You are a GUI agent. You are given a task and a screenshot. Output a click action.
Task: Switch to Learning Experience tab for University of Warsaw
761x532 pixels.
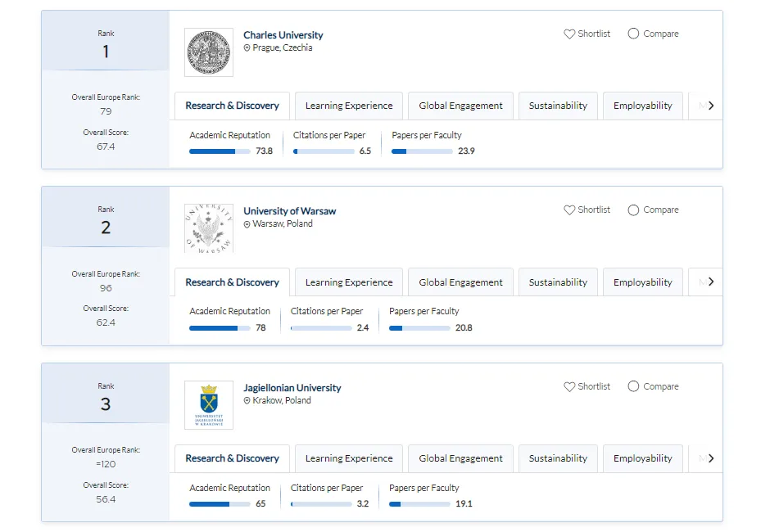pyautogui.click(x=349, y=282)
